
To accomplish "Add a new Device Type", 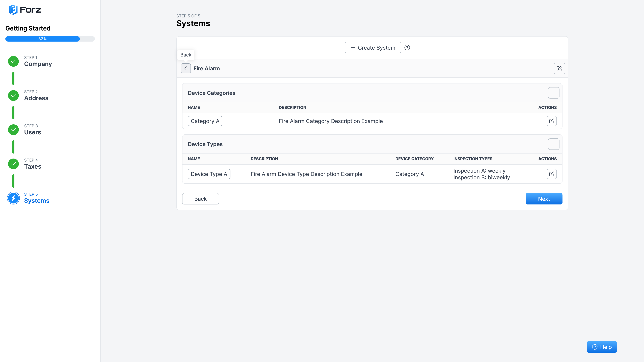I will [553, 144].
